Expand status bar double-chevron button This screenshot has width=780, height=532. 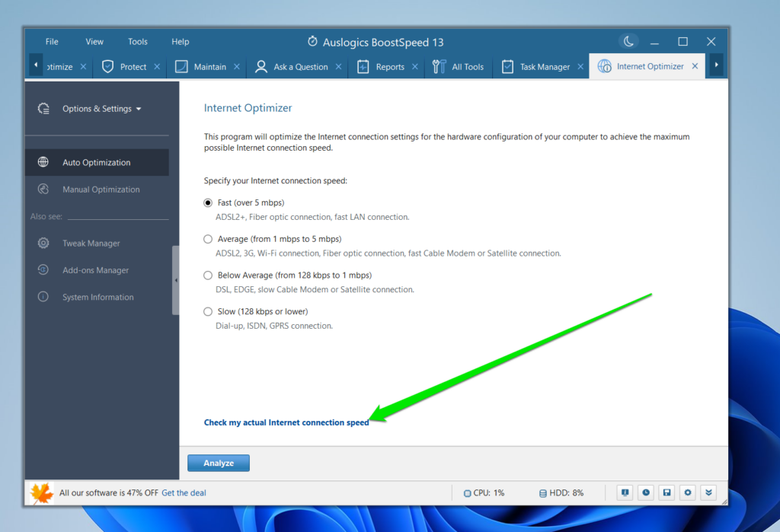709,492
